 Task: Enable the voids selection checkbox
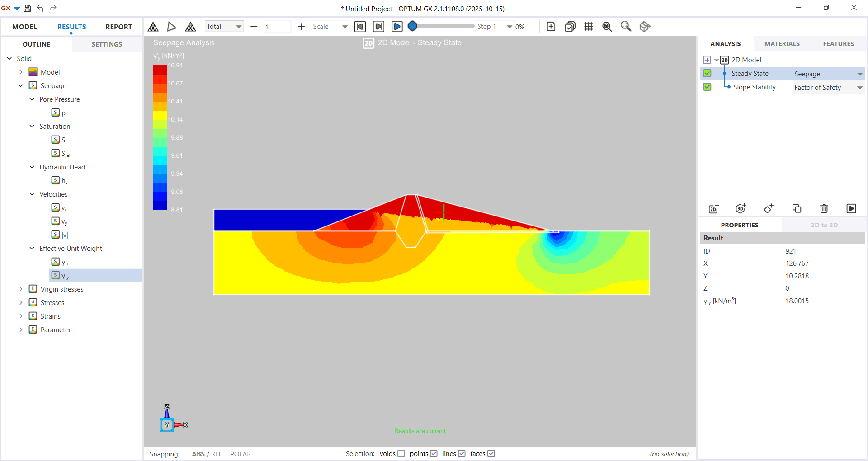[401, 454]
